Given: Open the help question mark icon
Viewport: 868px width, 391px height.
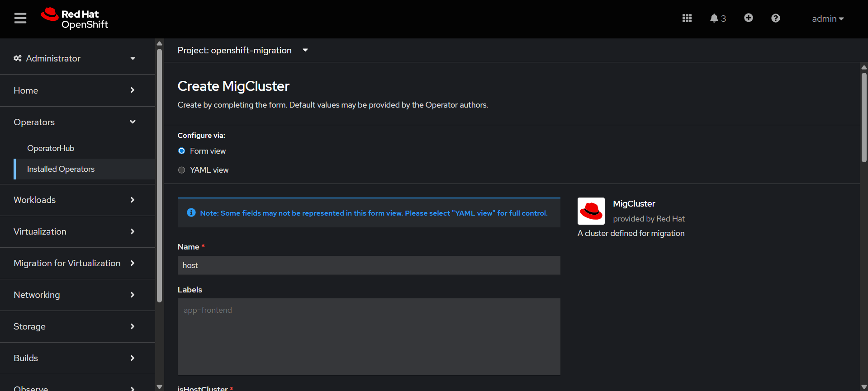Looking at the screenshot, I should 775,18.
